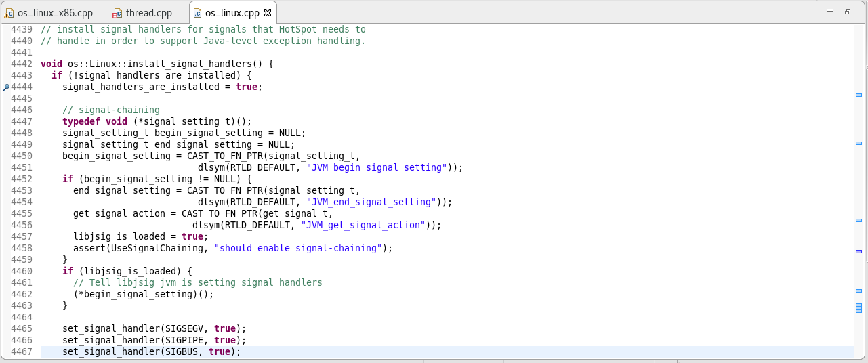Click "set_signal_handler(SIGPIPE, true)" line
868x363 pixels.
coord(154,341)
